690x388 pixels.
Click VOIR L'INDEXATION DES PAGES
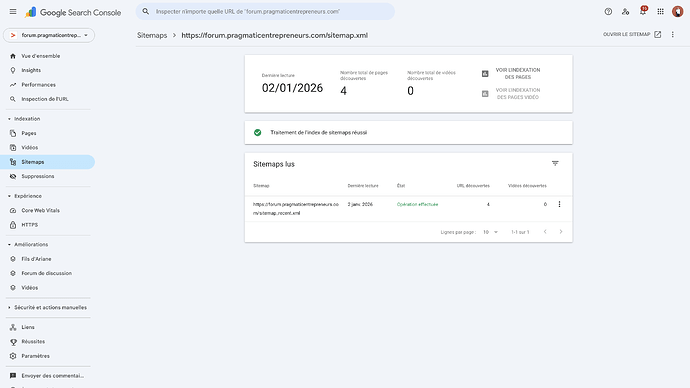518,73
